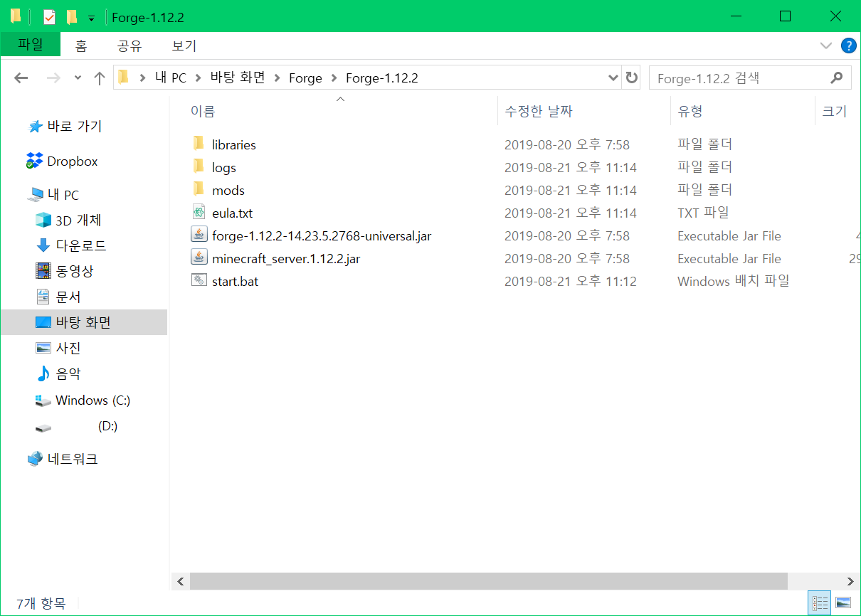
Task: Open the 파일 menu tab
Action: pyautogui.click(x=31, y=44)
